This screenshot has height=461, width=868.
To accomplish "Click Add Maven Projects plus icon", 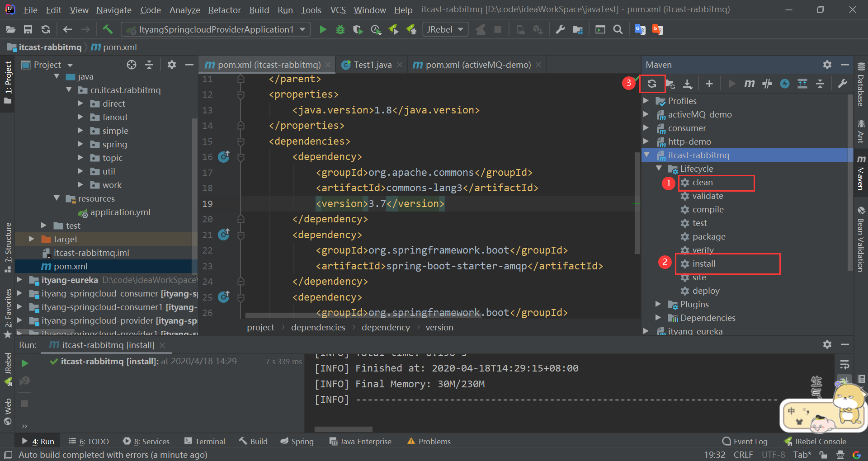I will tap(709, 84).
